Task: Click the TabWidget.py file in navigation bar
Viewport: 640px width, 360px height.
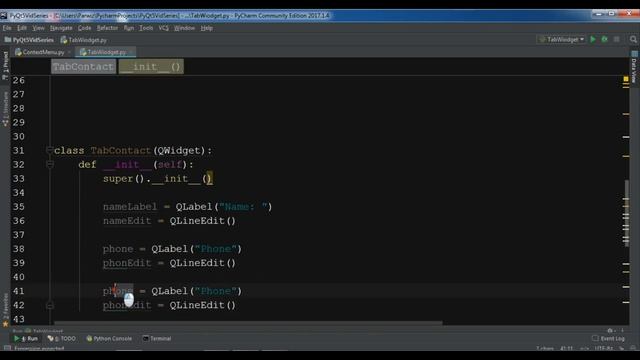Action: click(x=84, y=40)
